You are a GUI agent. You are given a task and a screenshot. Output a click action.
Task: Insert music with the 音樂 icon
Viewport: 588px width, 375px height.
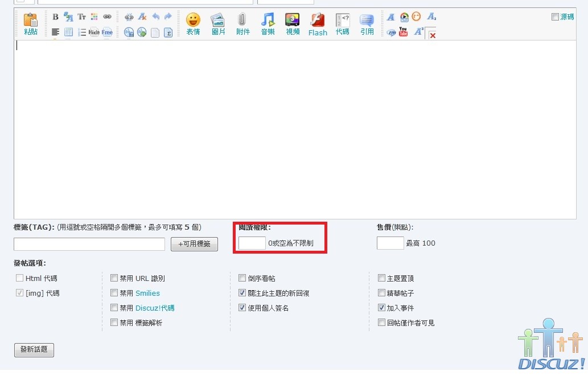268,24
